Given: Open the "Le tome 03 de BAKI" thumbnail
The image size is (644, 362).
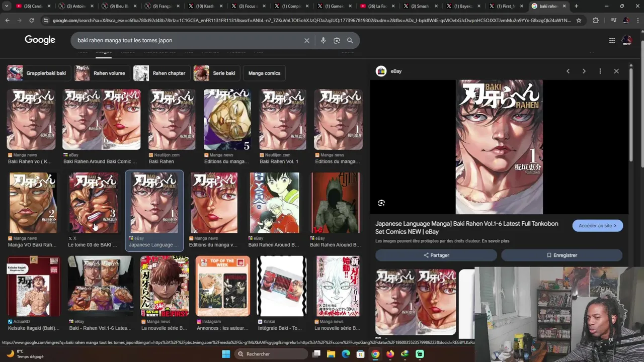Looking at the screenshot, I should tap(94, 203).
